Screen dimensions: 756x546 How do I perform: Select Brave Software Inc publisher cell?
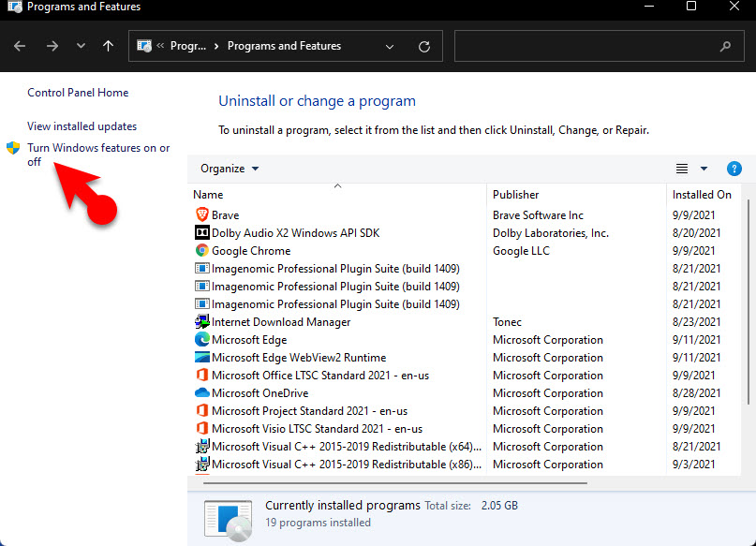point(538,214)
